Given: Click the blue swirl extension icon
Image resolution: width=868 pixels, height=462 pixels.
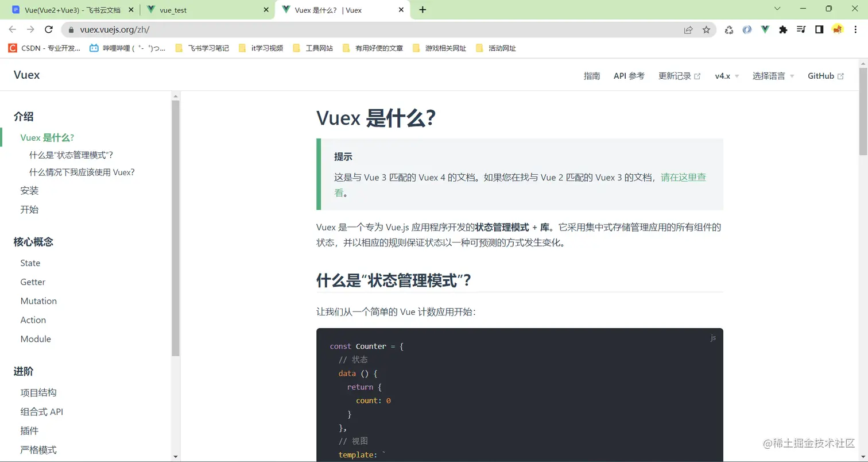Looking at the screenshot, I should pos(747,30).
